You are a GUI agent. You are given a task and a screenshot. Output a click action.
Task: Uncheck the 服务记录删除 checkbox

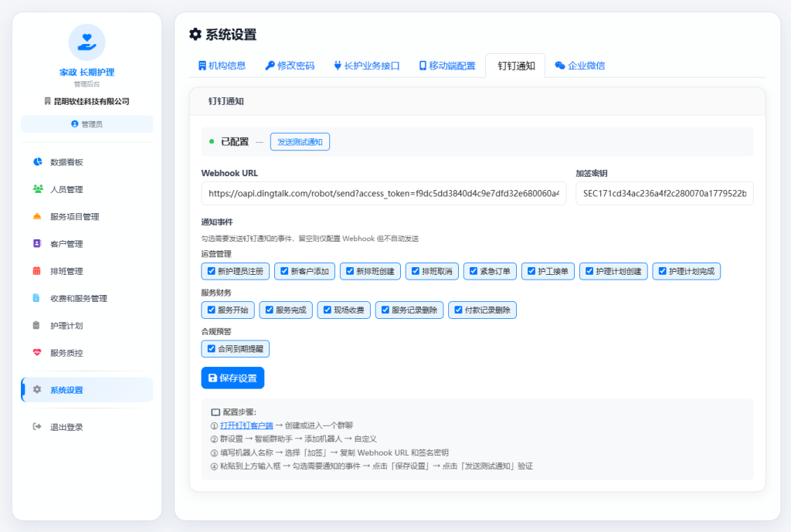point(385,310)
